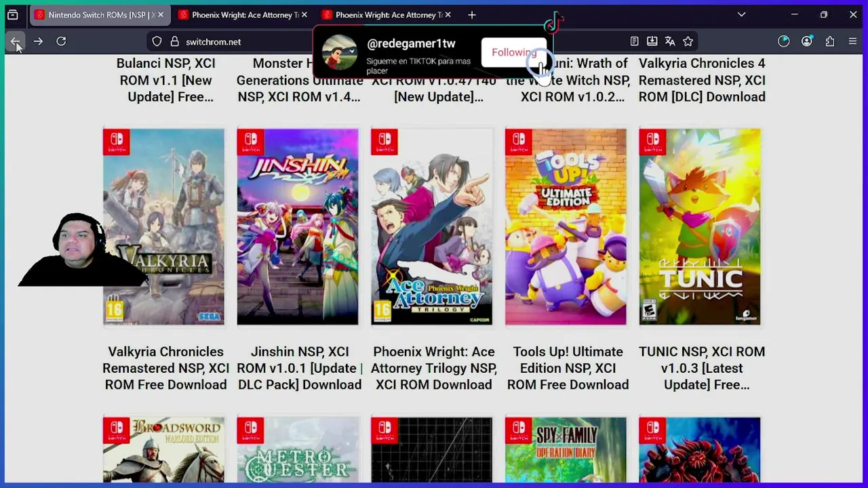Open the extensions puzzle icon
Image resolution: width=868 pixels, height=488 pixels.
point(829,42)
